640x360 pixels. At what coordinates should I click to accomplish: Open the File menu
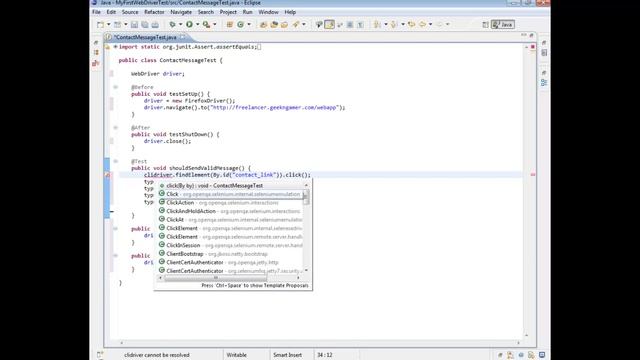tap(96, 12)
